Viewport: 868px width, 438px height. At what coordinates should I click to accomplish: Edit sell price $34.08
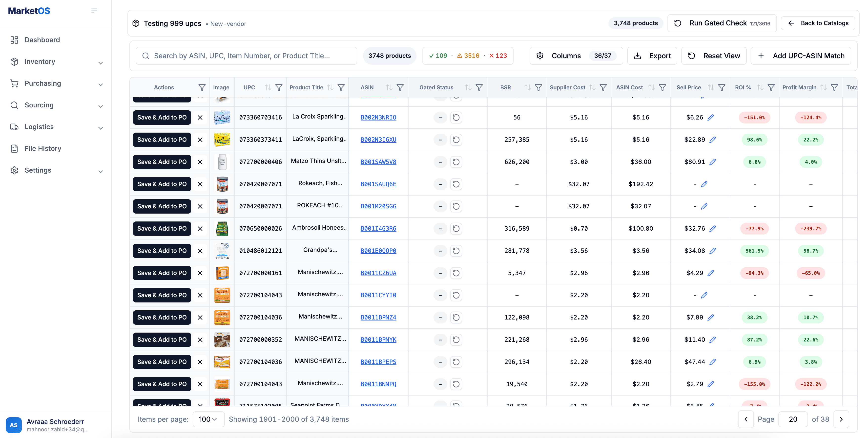tap(712, 251)
